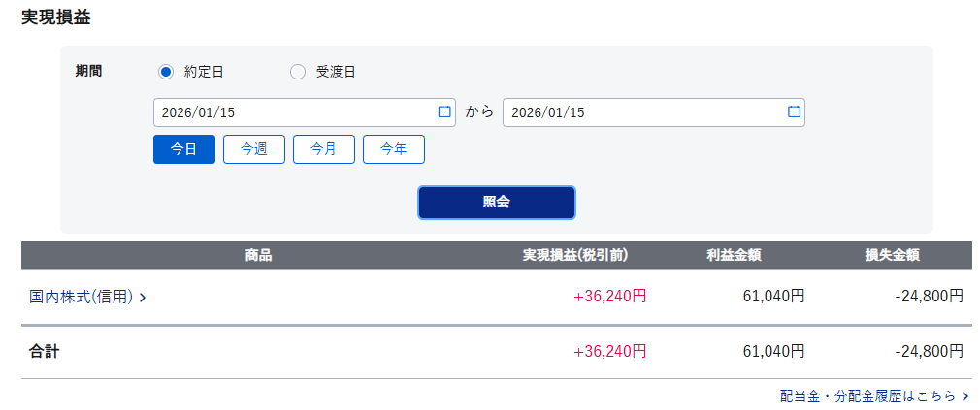
Task: Pick the 今月 period shortcut
Action: [324, 149]
